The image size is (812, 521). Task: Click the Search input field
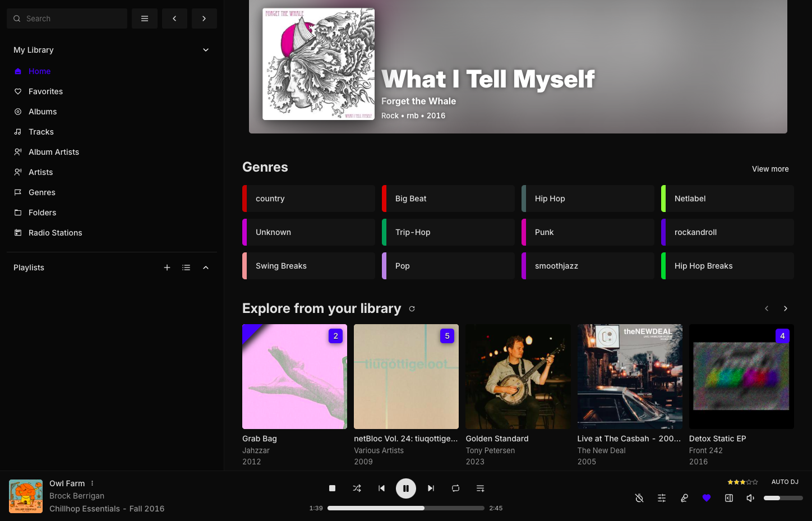(67, 19)
